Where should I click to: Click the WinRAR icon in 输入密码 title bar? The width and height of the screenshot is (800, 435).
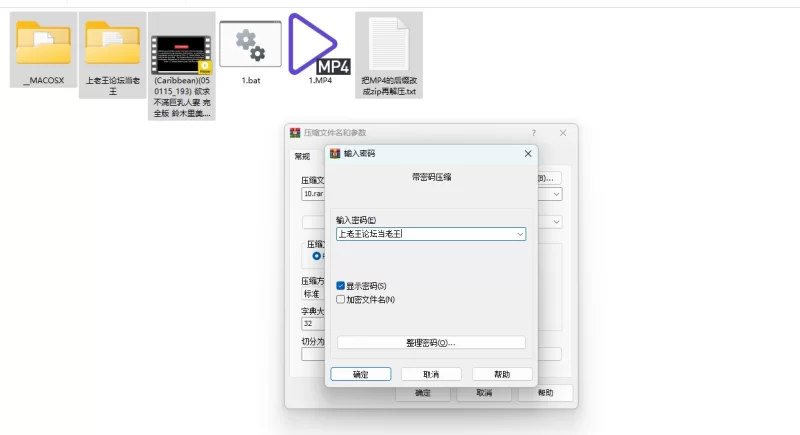pyautogui.click(x=335, y=153)
